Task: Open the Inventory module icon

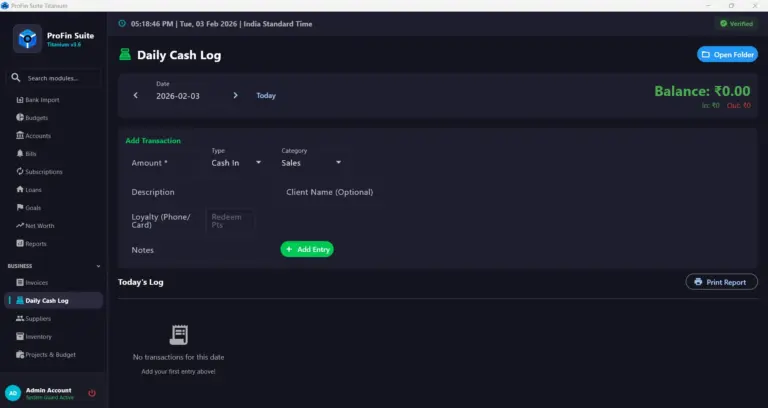Action: point(20,336)
